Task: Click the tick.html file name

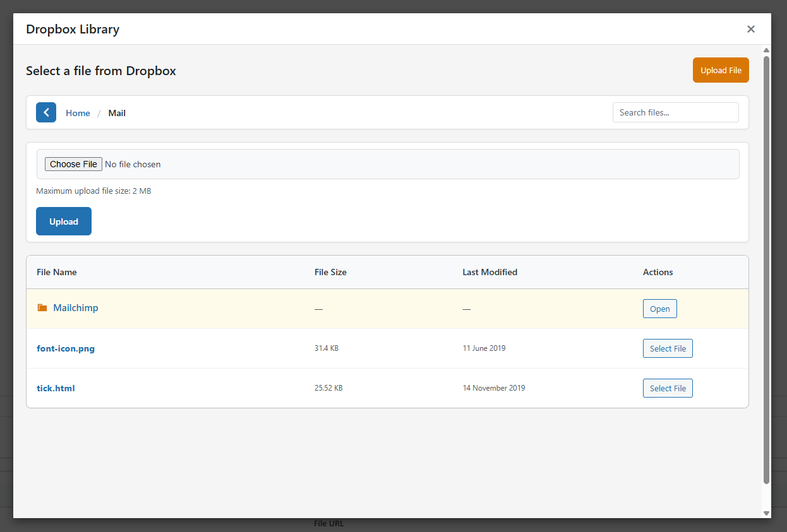Action: [56, 388]
